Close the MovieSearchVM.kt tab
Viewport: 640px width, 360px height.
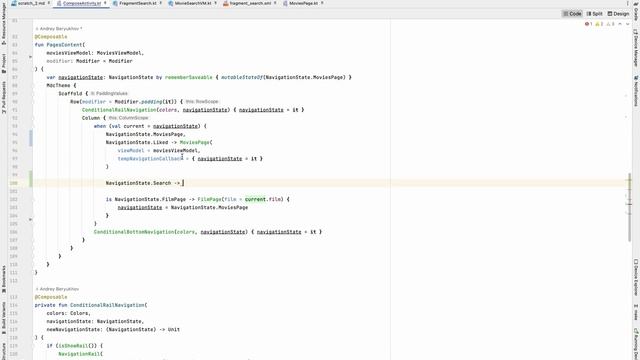tap(216, 3)
